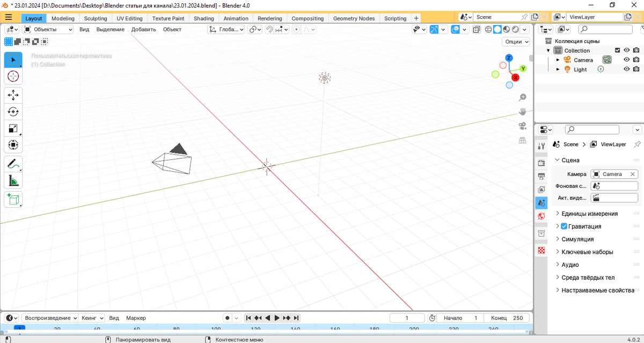Toggle viewport gizmos visibility button

coord(434,30)
